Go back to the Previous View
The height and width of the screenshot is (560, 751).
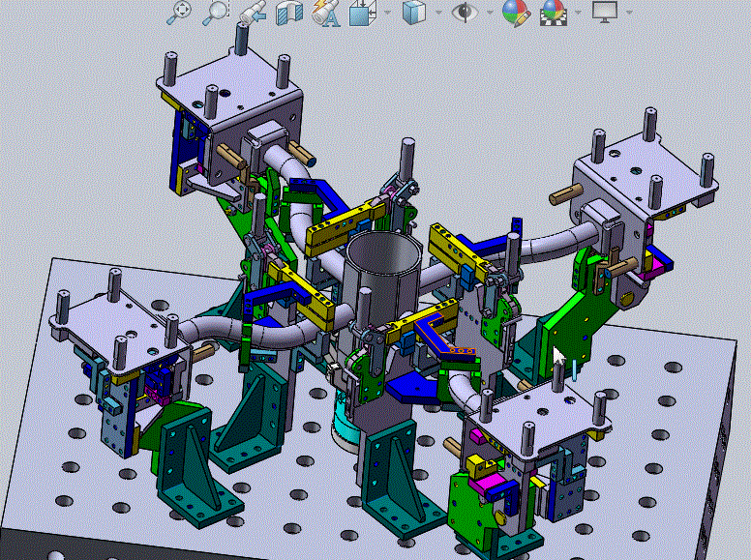(x=252, y=13)
